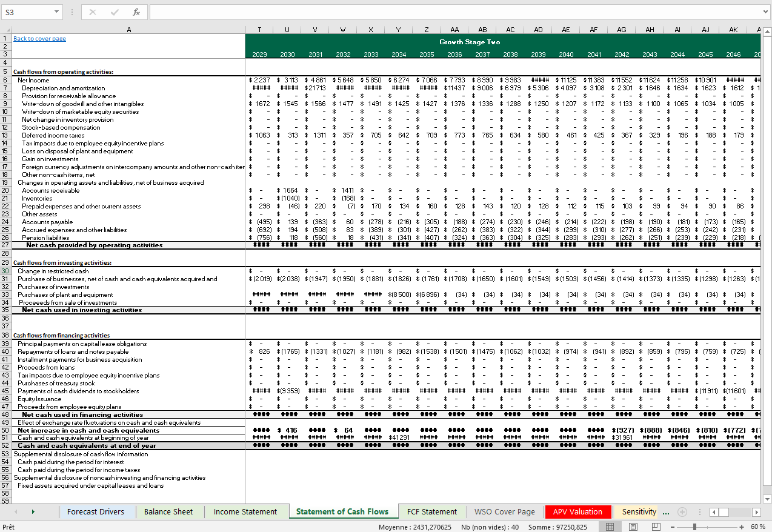Image resolution: width=772 pixels, height=532 pixels.
Task: Click 'Somme : 97250,825' in status bar
Action: coord(556,527)
